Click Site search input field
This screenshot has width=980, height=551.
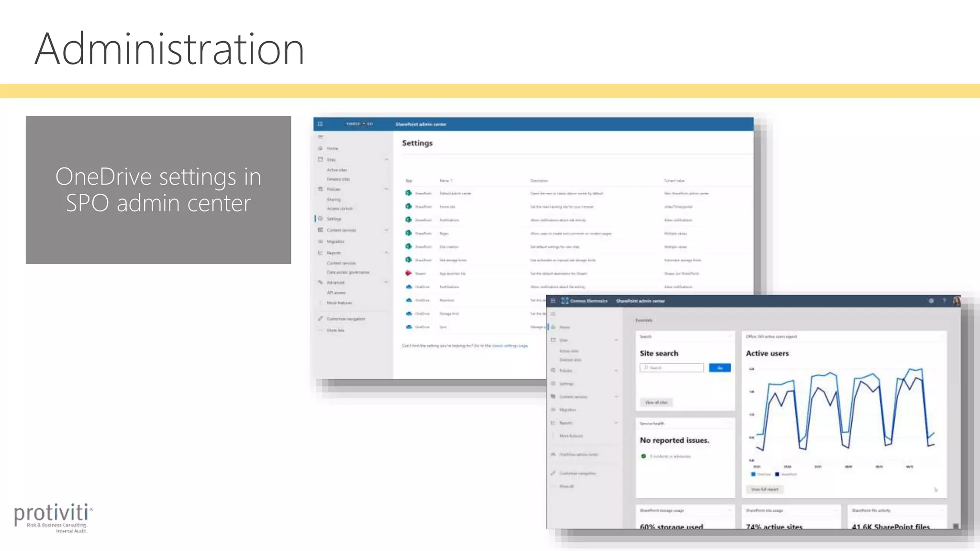(x=672, y=368)
